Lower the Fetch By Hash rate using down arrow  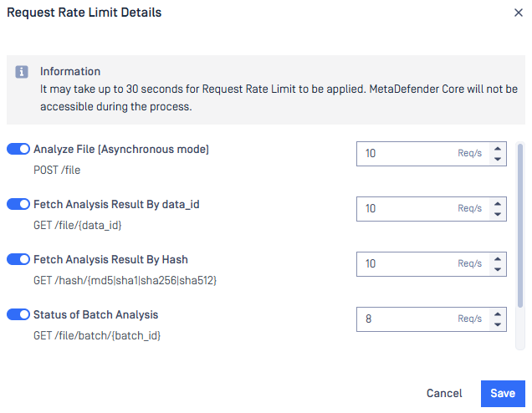tap(497, 269)
